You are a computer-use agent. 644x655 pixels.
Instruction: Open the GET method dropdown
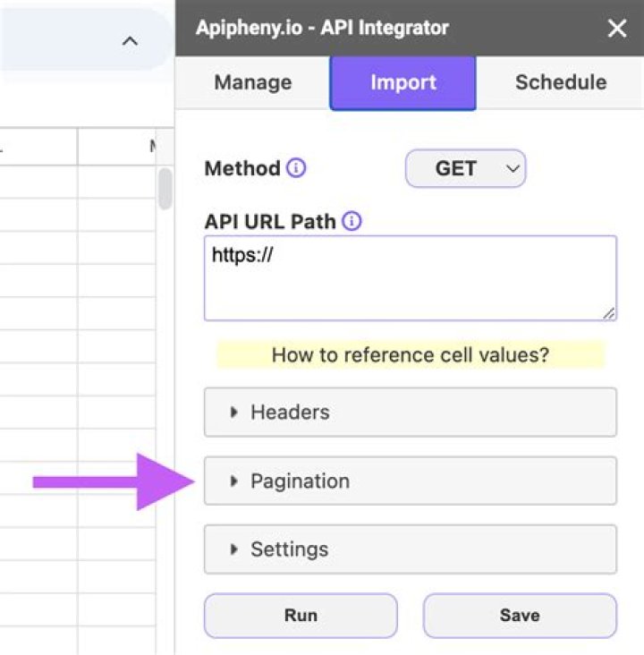(x=465, y=168)
